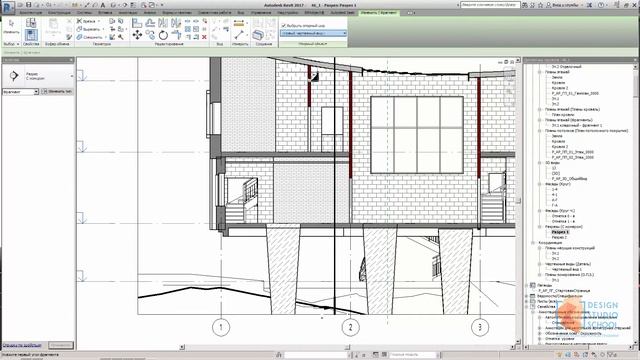The height and width of the screenshot is (360, 640).
Task: Open the {3D} view in Project Browser
Action: (556, 173)
